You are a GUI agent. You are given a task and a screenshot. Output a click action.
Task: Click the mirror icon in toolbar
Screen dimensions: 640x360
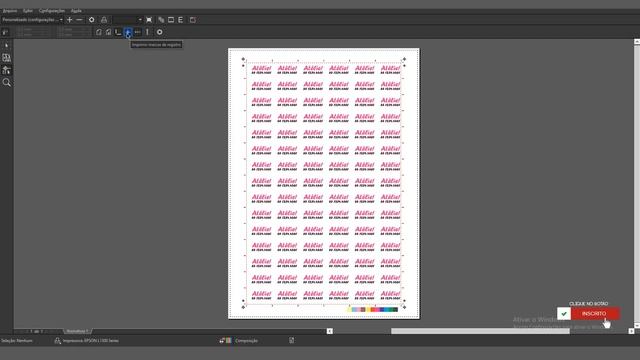(180, 20)
